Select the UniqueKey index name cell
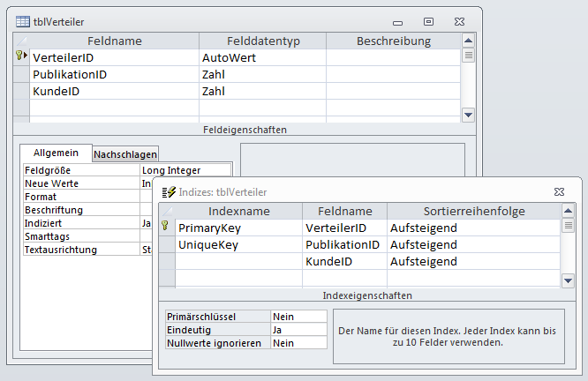This screenshot has height=381, width=588. coord(239,244)
